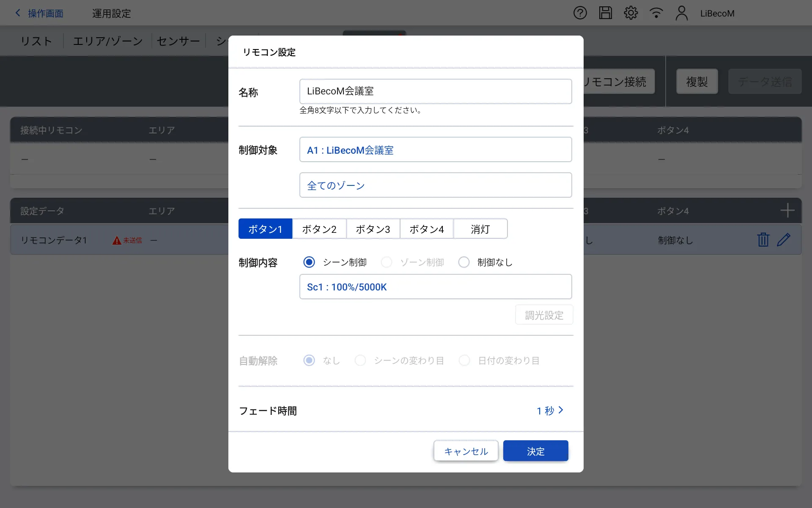Click the キャンセル button
812x508 pixels.
(x=466, y=451)
